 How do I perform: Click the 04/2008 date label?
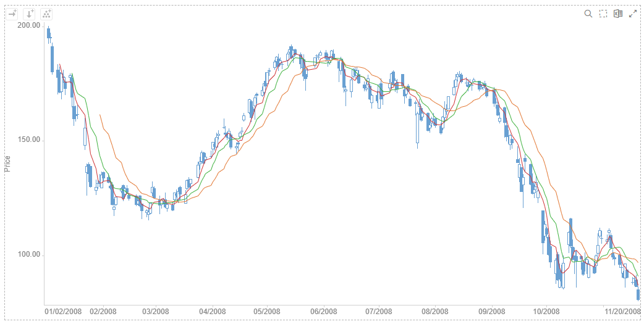[213, 312]
